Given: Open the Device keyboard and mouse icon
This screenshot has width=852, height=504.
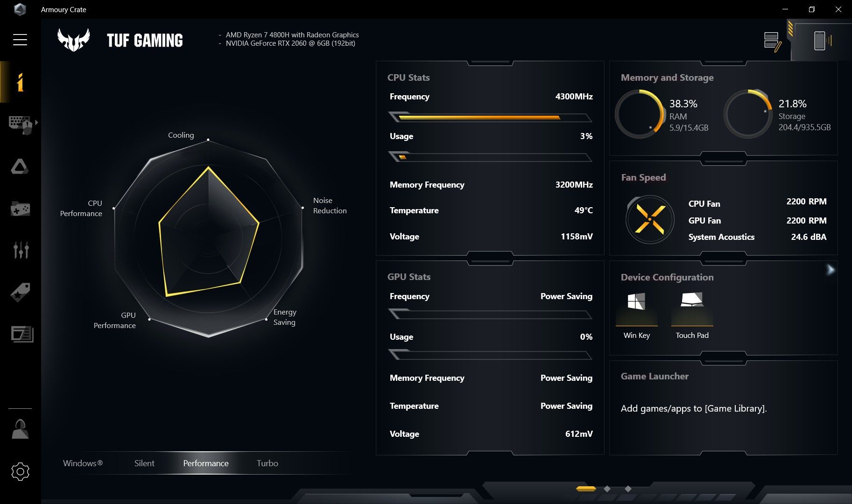Looking at the screenshot, I should pyautogui.click(x=20, y=124).
